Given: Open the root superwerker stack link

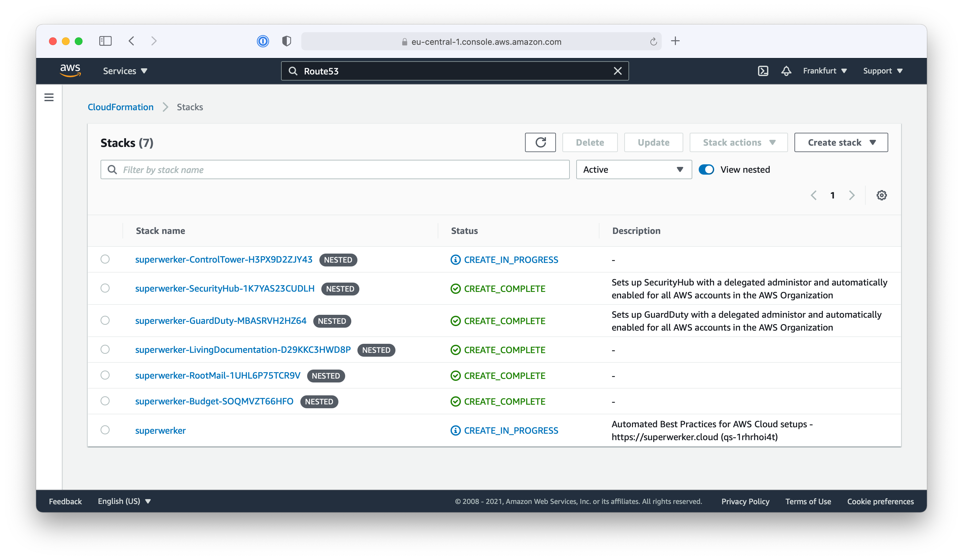Looking at the screenshot, I should 160,430.
